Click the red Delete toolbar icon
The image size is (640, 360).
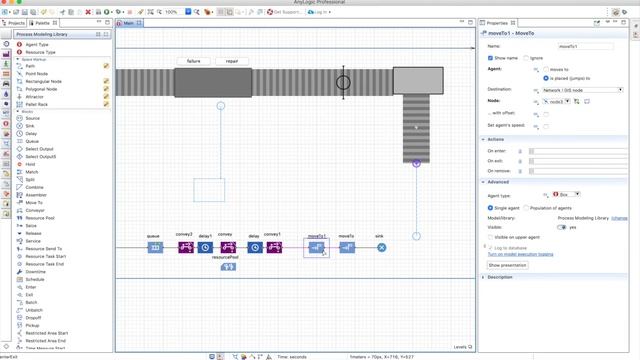click(x=88, y=12)
